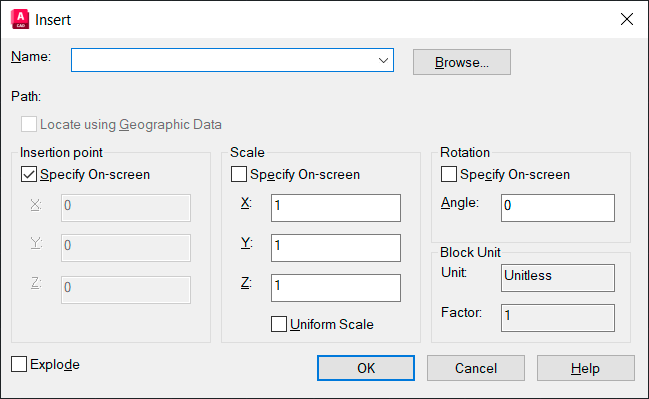
Task: Click the Scale X input field
Action: click(x=336, y=208)
